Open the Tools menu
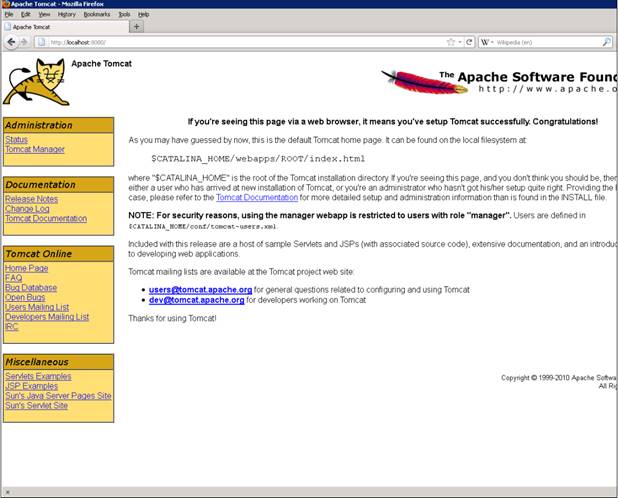 point(124,15)
